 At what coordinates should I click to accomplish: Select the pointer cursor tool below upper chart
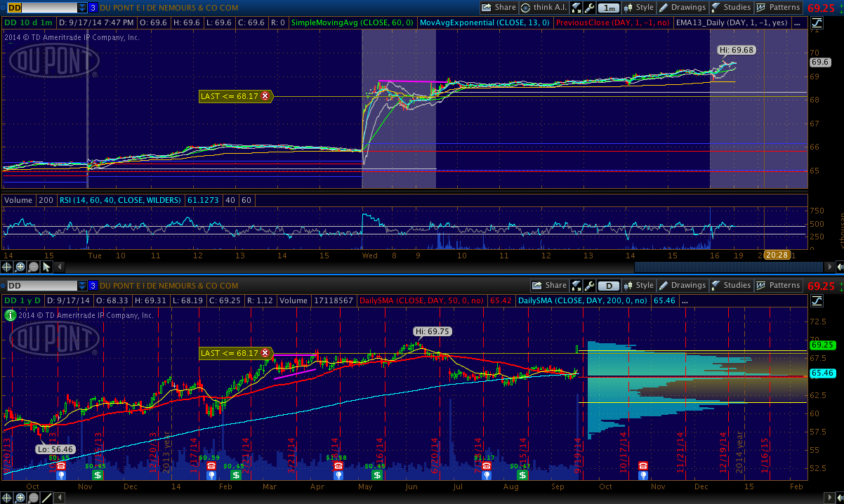(x=47, y=267)
